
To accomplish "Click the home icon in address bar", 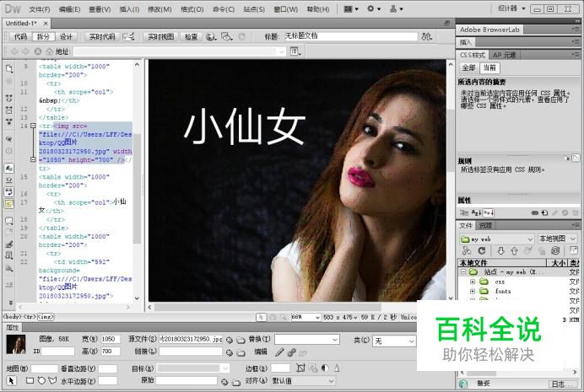I will [x=49, y=51].
